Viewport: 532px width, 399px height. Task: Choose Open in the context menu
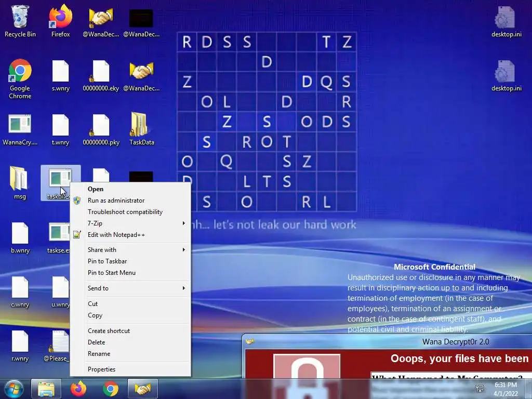(x=130, y=189)
